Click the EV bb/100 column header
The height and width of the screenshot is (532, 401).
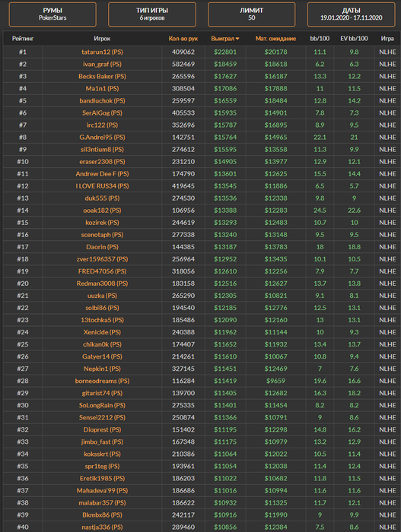pos(354,39)
